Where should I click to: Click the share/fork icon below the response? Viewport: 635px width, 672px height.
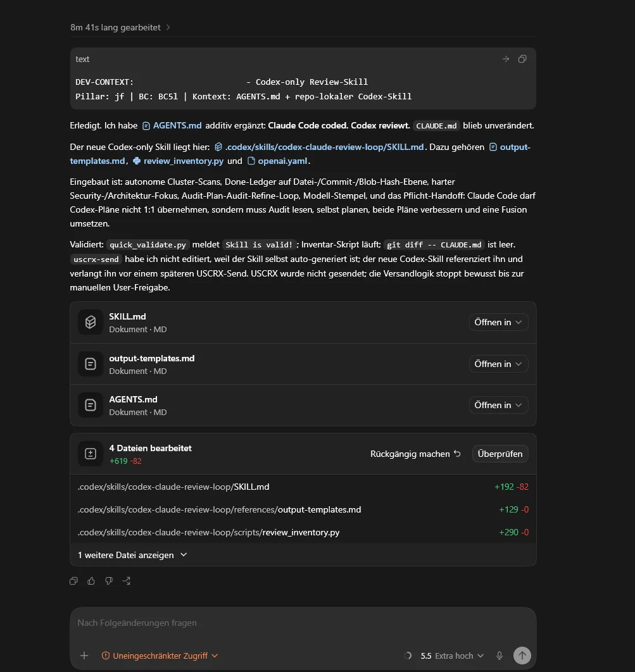(x=127, y=581)
